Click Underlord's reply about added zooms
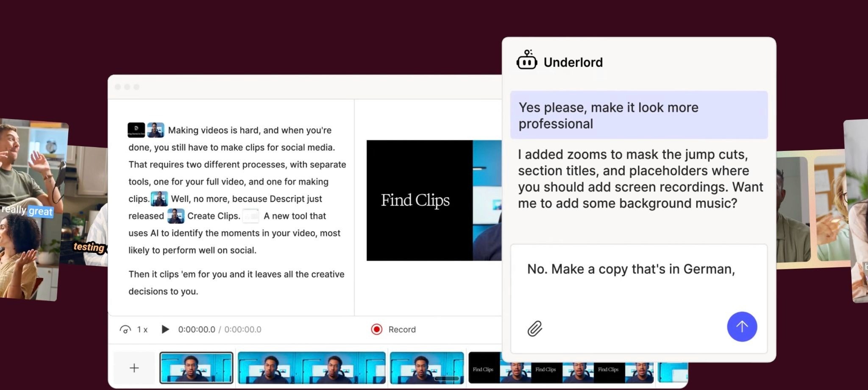 pos(640,178)
